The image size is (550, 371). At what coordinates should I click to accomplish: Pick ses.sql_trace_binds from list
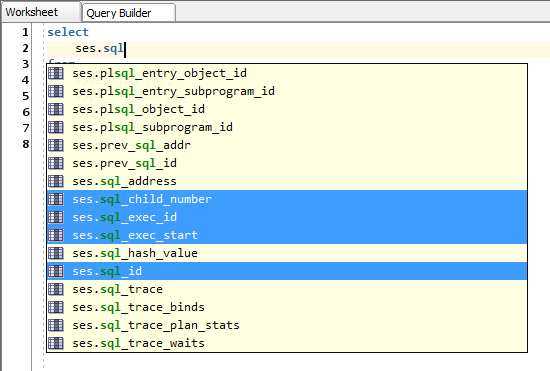tap(287, 307)
